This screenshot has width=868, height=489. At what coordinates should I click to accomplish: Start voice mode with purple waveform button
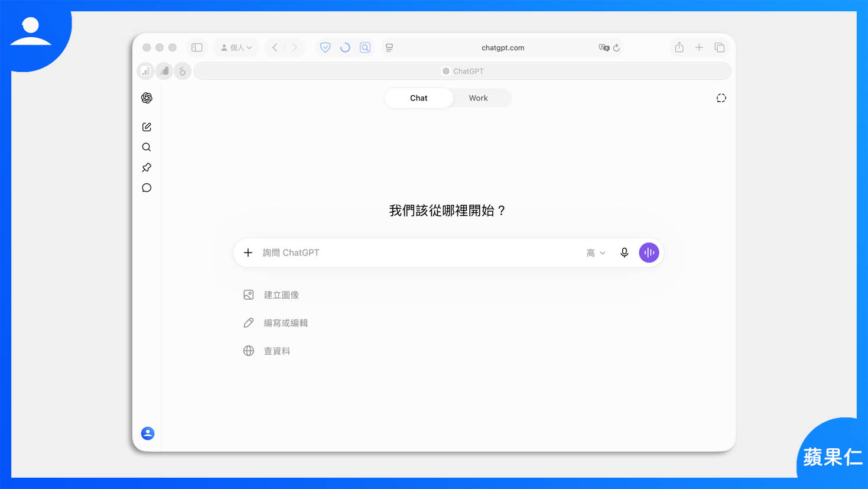tap(649, 252)
